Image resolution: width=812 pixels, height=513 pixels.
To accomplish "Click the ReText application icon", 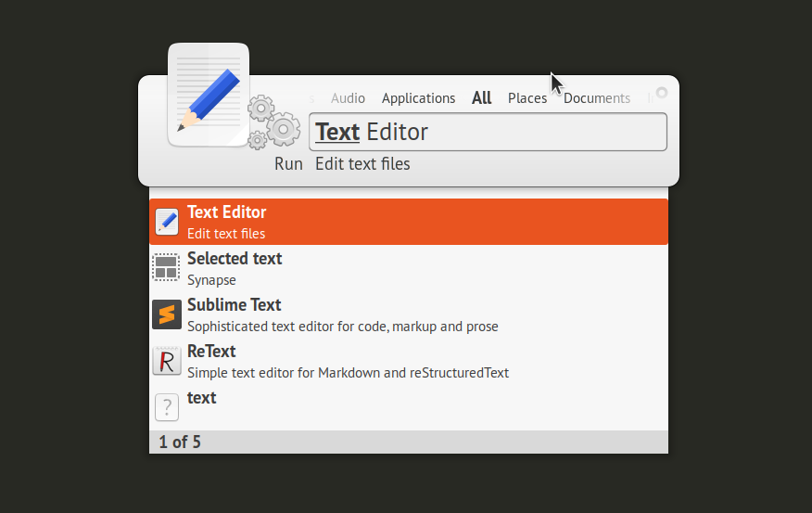I will [167, 361].
